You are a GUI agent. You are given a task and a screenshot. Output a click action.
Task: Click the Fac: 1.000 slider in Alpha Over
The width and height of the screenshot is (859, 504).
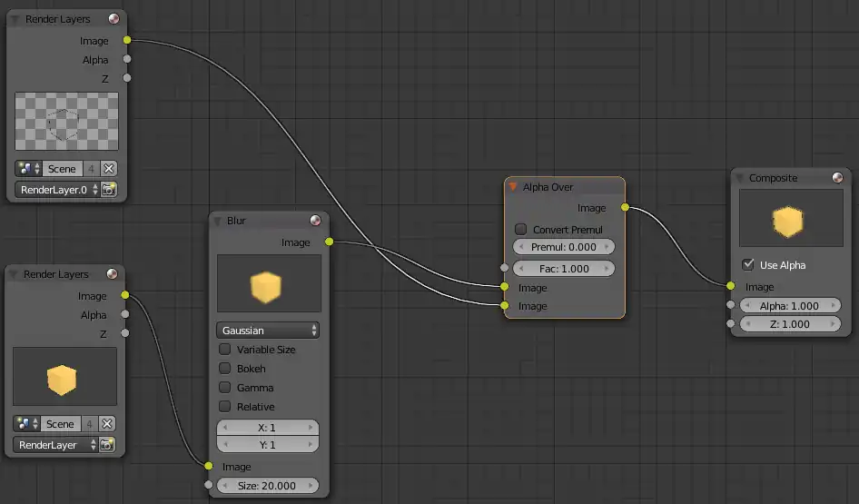(x=563, y=269)
